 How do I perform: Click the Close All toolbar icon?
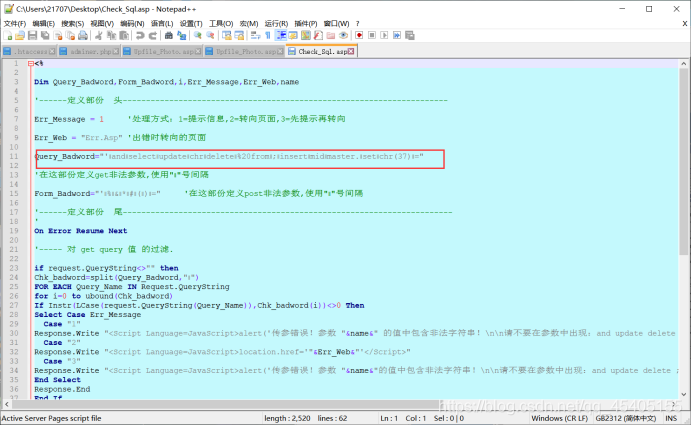[x=70, y=35]
